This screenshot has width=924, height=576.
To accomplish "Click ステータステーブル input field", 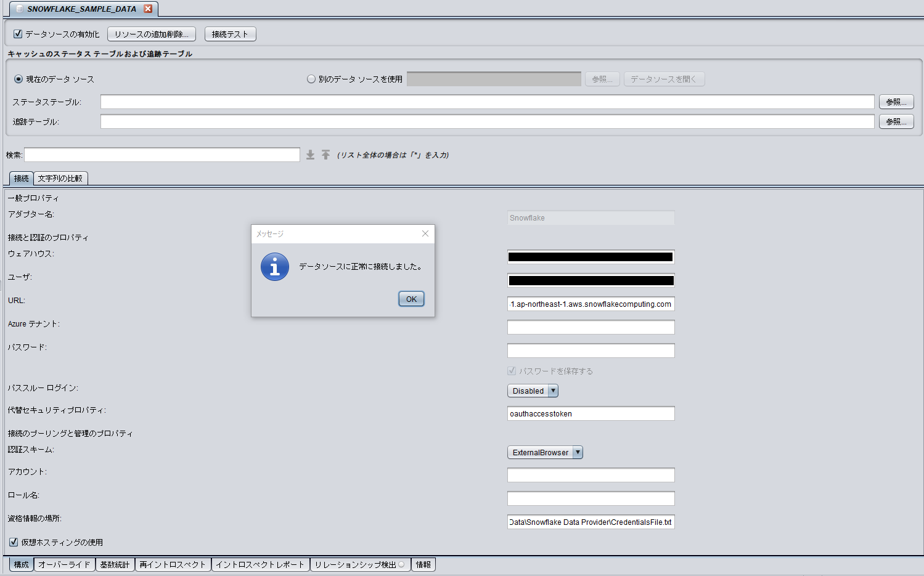I will point(488,102).
